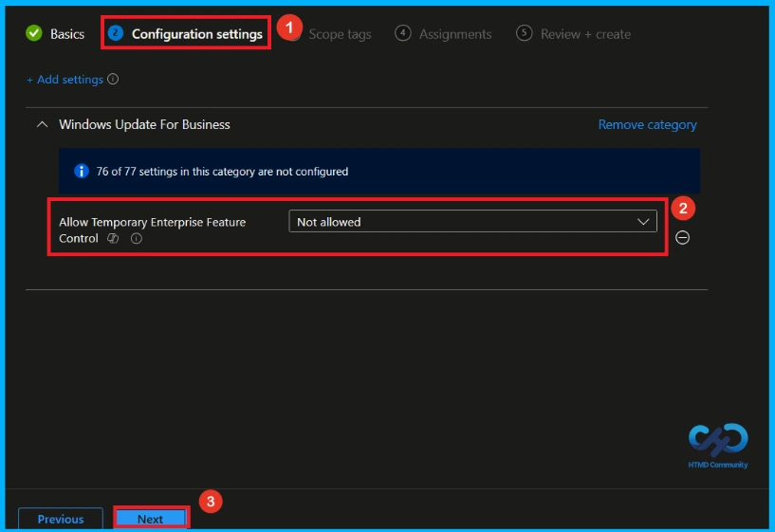Click the Previous button
Viewport: 775px width, 532px height.
coord(61,519)
